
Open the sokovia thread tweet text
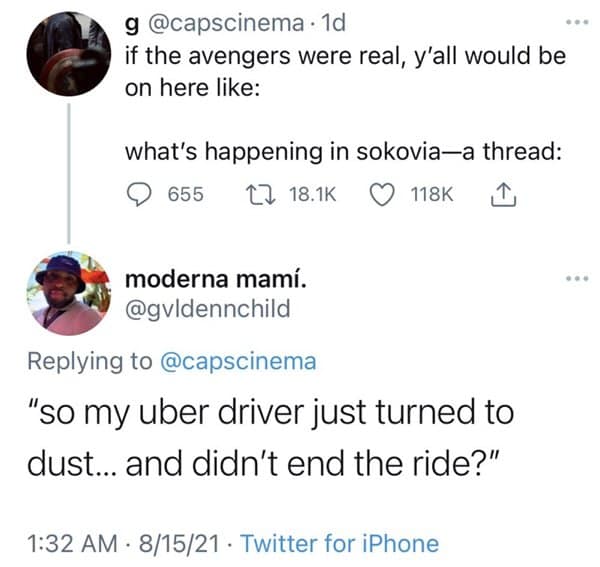(x=340, y=151)
